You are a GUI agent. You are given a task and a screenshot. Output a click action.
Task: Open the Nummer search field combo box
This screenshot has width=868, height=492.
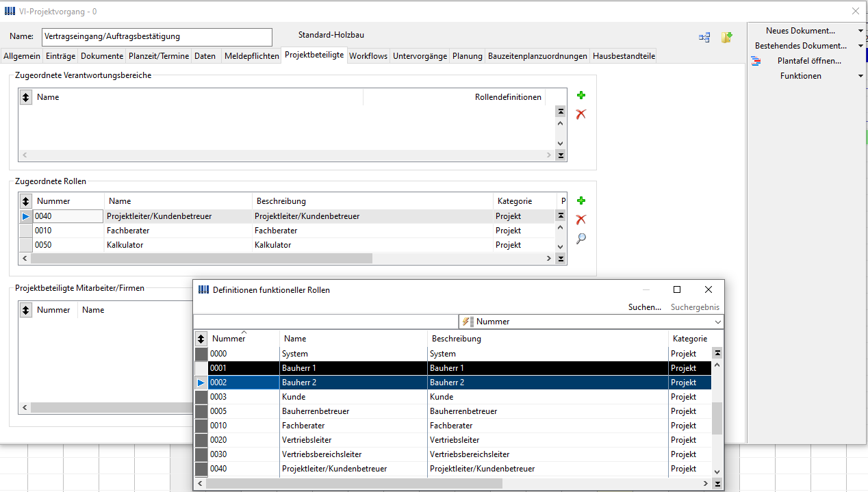point(591,322)
